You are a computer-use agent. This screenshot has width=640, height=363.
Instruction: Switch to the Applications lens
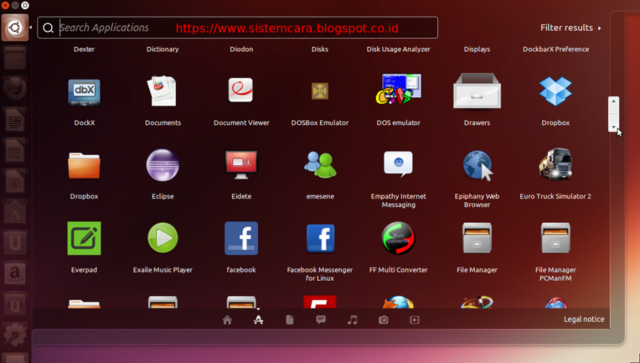tap(258, 320)
